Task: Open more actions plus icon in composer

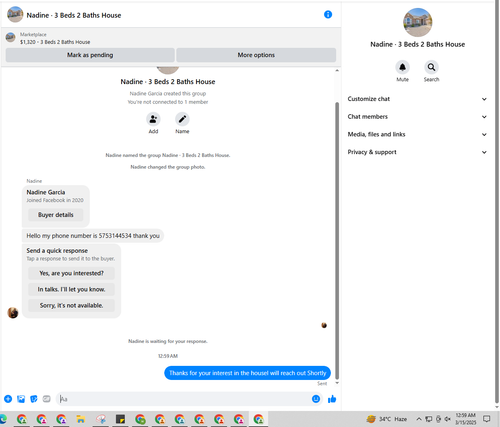Action: tap(8, 399)
